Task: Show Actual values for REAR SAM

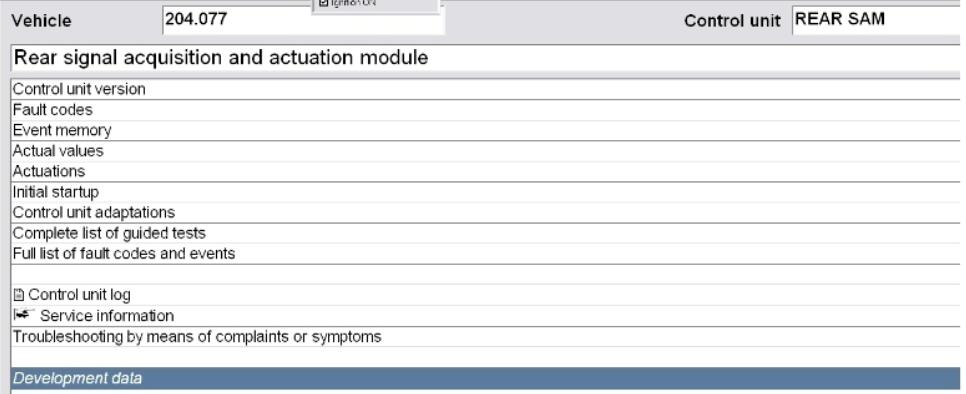Action: [485, 151]
